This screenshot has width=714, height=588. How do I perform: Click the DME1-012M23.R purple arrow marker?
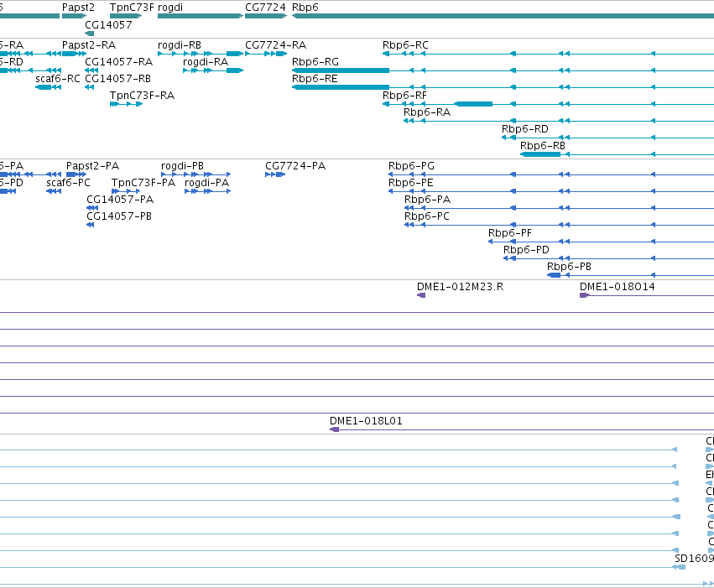coord(421,296)
